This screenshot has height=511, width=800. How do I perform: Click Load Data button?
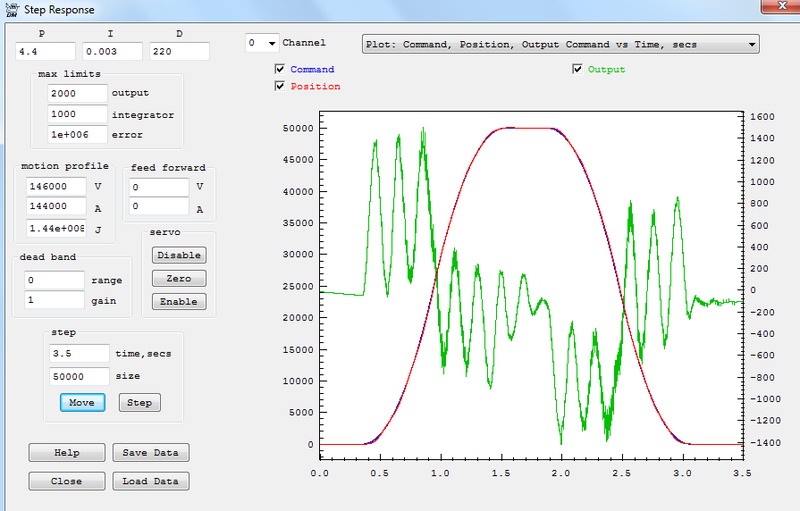click(x=150, y=481)
